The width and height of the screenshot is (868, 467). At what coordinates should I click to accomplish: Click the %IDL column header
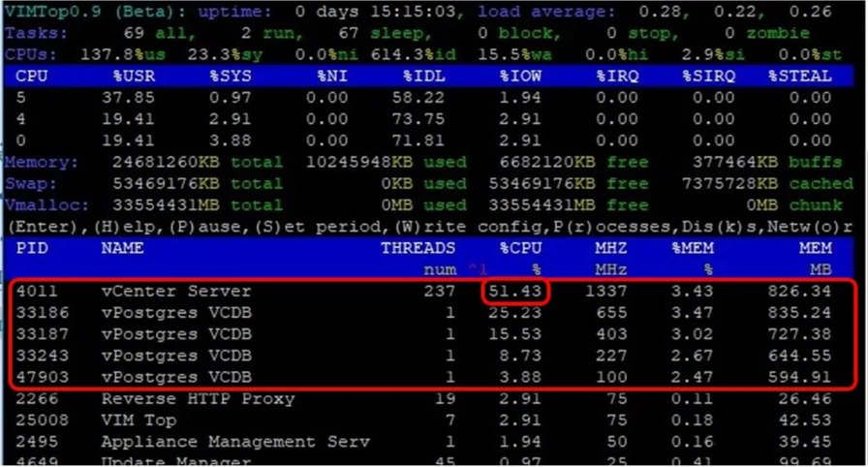[x=423, y=76]
